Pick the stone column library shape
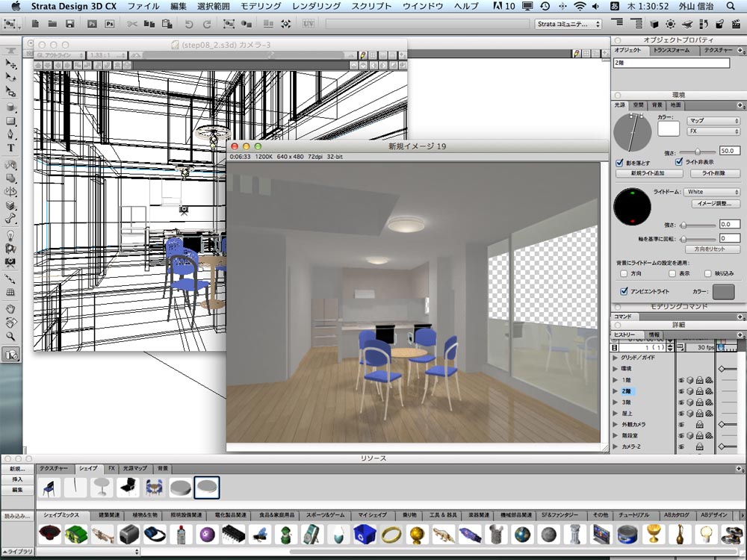The width and height of the screenshot is (747, 560). (575, 535)
